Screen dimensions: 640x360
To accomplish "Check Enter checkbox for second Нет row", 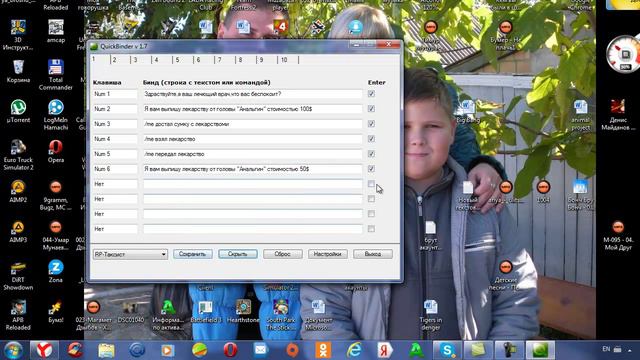I will [x=371, y=199].
